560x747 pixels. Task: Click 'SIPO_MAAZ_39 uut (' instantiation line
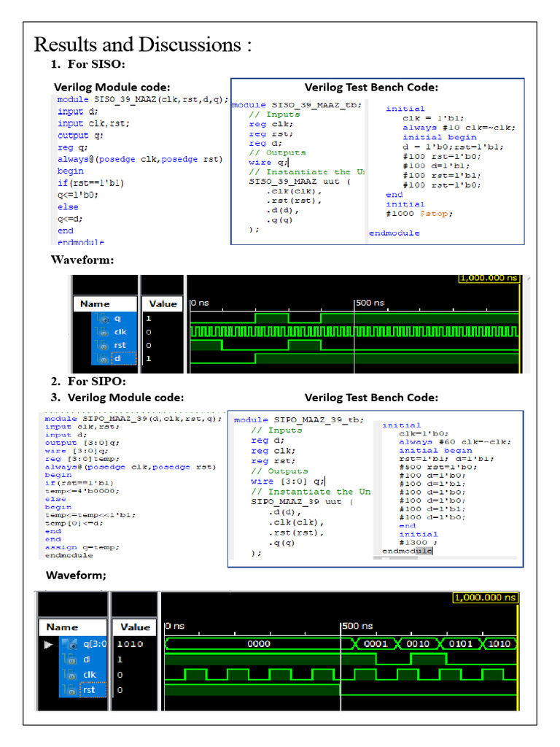click(301, 502)
